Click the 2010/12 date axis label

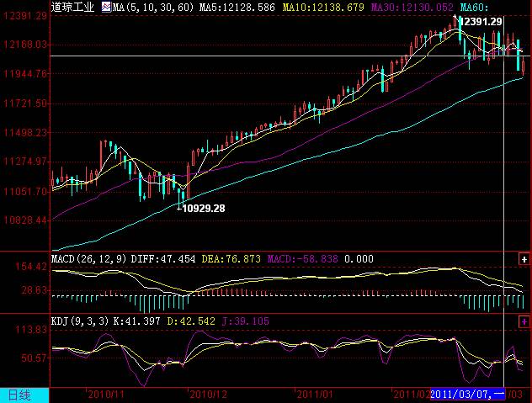click(x=208, y=395)
